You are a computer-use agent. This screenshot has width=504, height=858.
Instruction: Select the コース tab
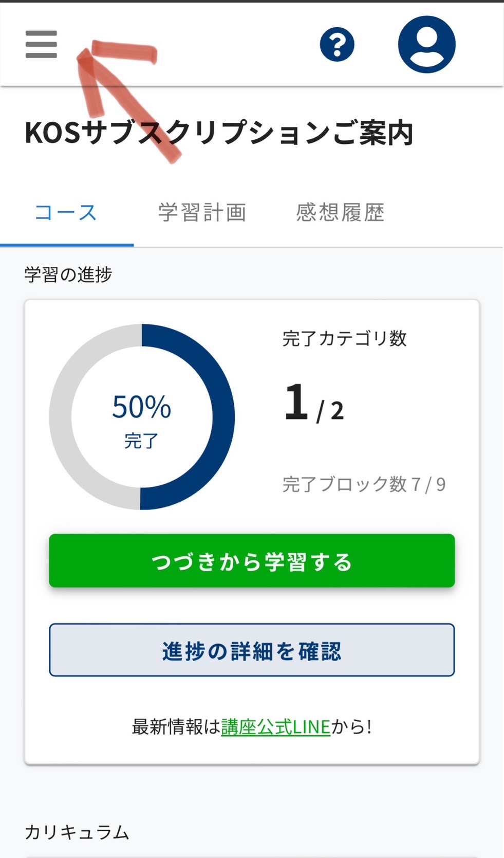(66, 212)
